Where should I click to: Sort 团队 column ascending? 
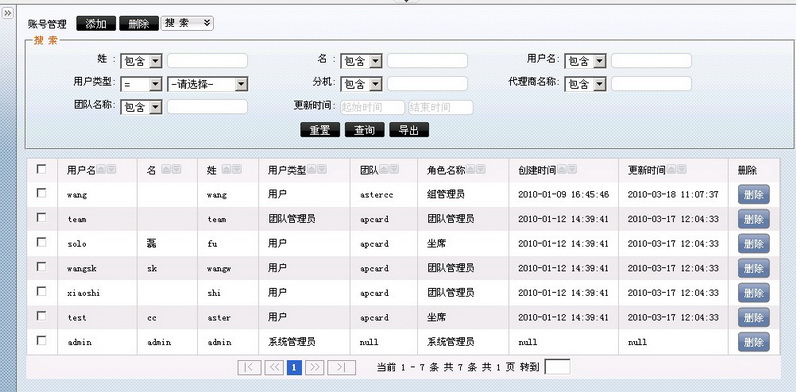pyautogui.click(x=384, y=170)
